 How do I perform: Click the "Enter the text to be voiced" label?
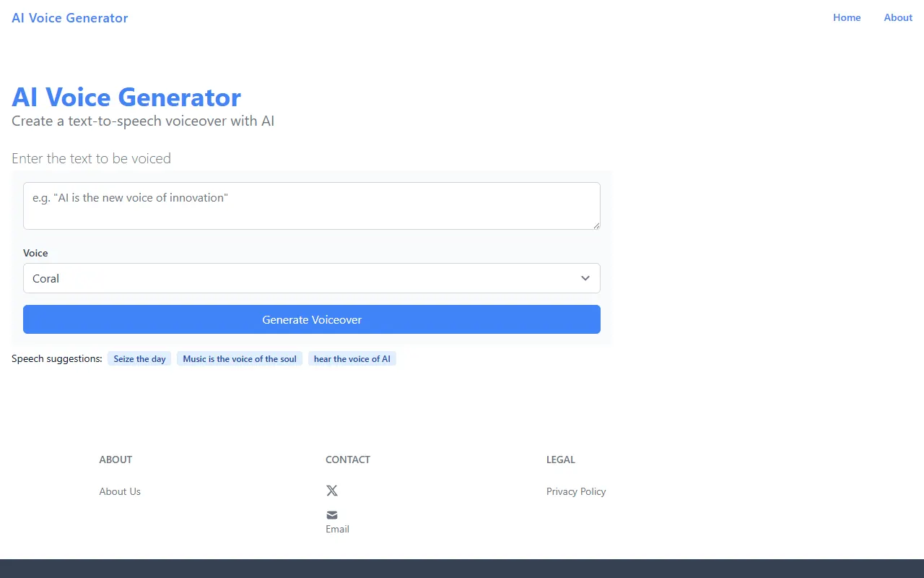point(91,158)
